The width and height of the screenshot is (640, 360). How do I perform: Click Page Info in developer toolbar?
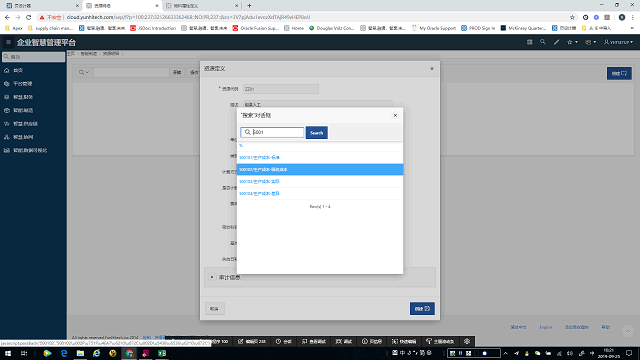372,342
